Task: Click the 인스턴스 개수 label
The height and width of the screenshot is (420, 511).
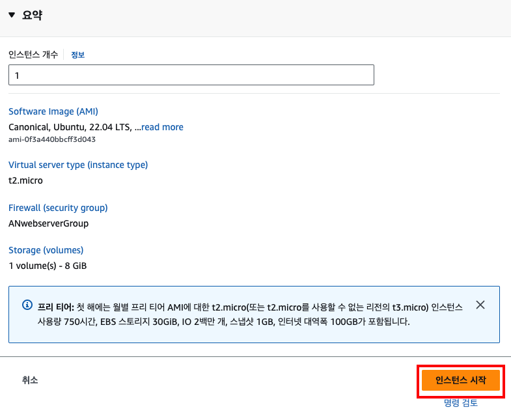Action: 33,55
